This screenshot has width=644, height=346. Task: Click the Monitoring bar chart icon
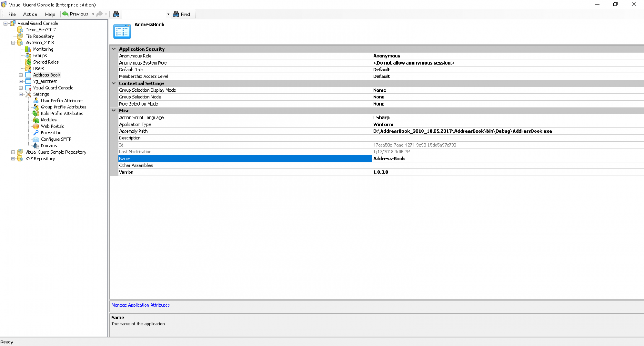[x=28, y=49]
